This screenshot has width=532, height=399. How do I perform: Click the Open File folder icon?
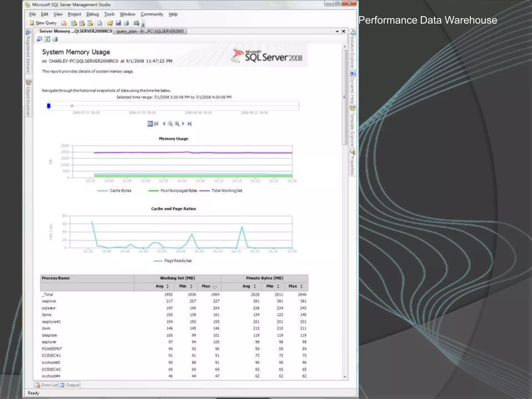tap(110, 23)
